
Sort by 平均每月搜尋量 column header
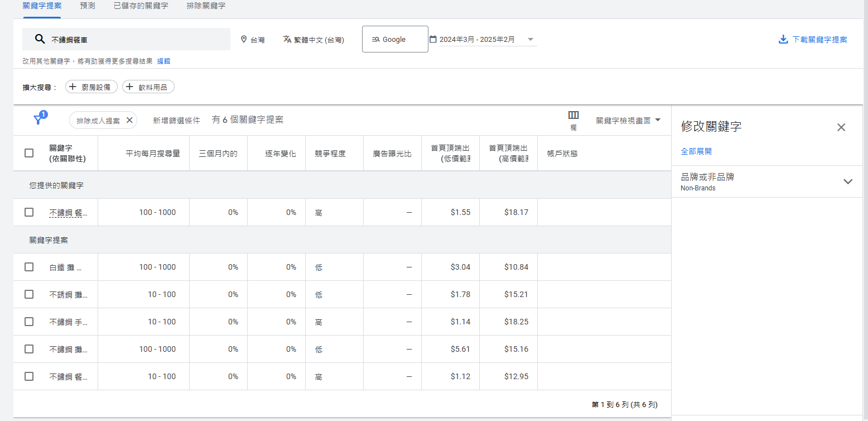point(153,153)
